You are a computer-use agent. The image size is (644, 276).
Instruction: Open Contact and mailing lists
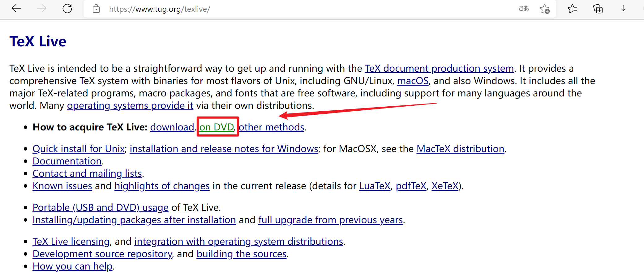pos(87,173)
